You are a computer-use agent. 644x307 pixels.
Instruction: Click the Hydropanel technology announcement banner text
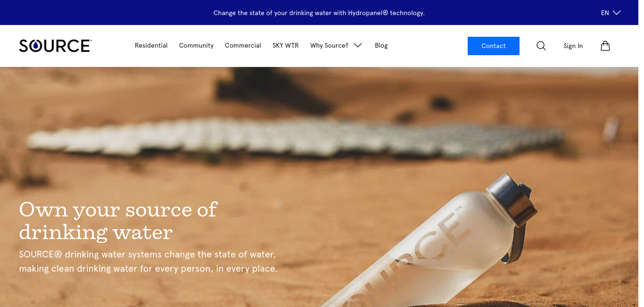point(319,13)
